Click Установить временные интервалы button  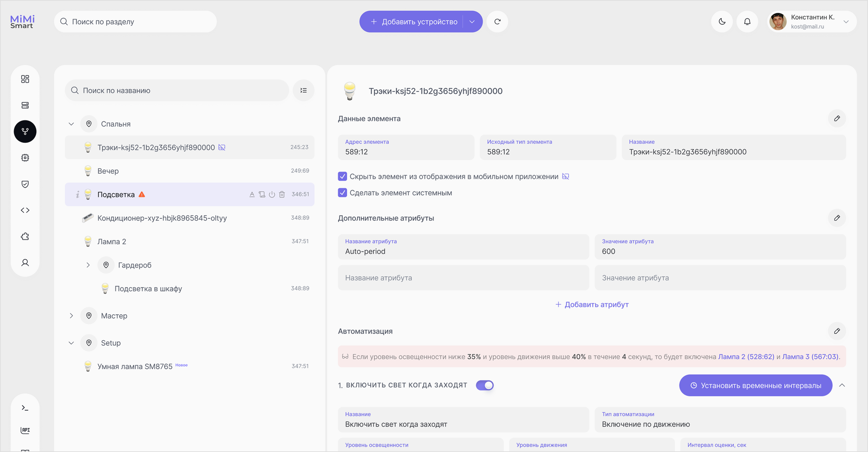point(755,385)
